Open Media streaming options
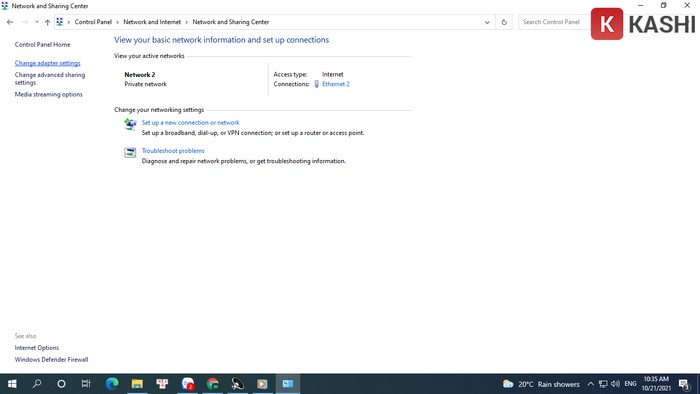 click(48, 95)
